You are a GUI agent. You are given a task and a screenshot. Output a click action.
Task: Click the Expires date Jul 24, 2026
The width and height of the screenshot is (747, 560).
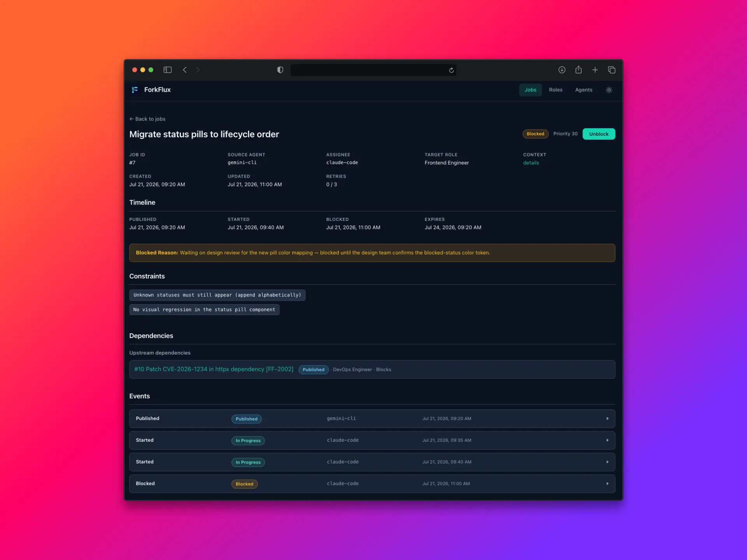click(x=453, y=227)
